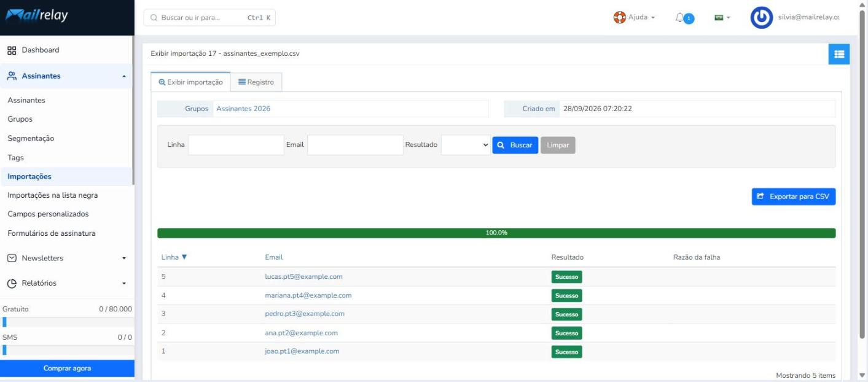Click the 100.0% green progress bar
The height and width of the screenshot is (382, 868).
click(496, 233)
